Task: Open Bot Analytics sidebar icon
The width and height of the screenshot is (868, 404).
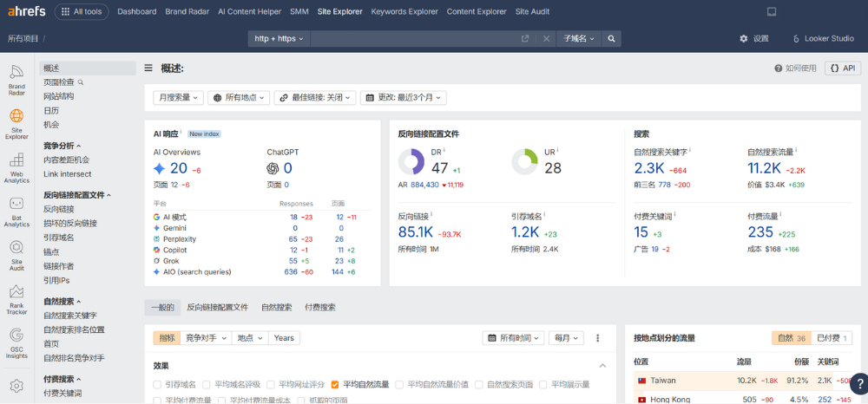Action: coord(16,212)
